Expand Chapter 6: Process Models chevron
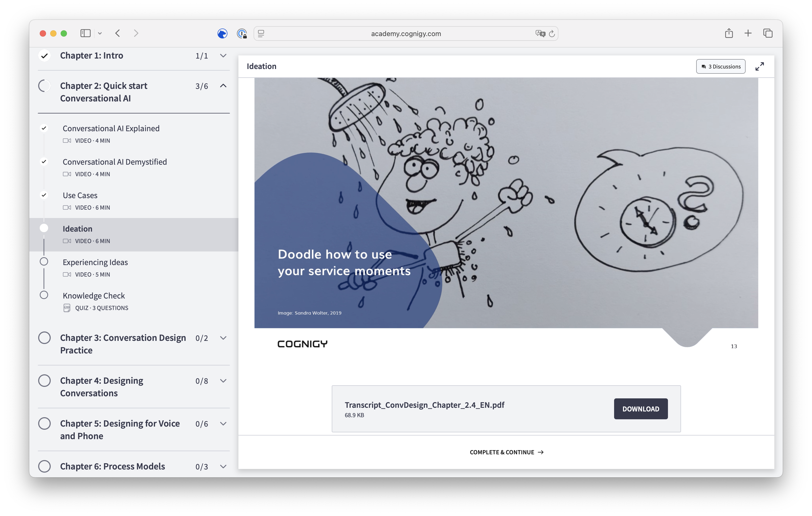This screenshot has width=812, height=516. (223, 466)
